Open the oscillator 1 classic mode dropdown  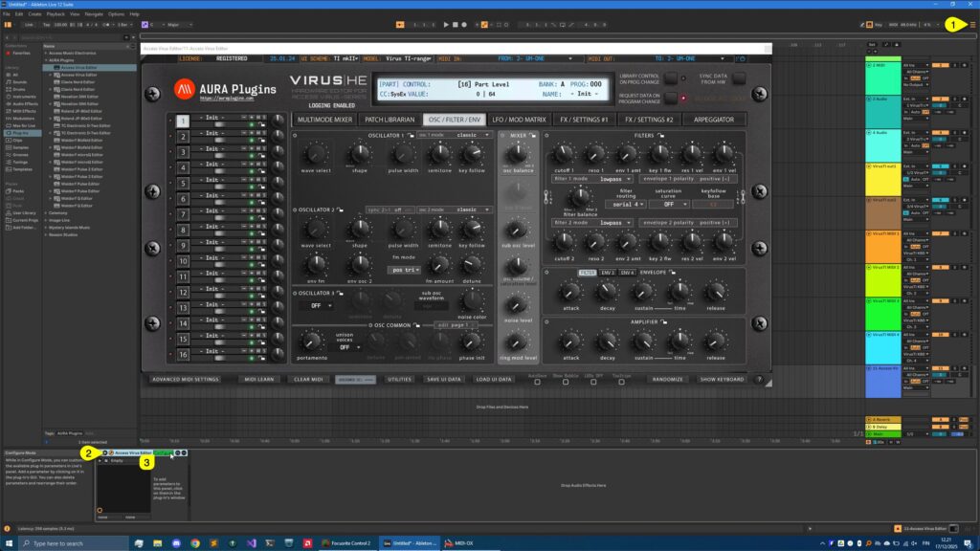(468, 135)
